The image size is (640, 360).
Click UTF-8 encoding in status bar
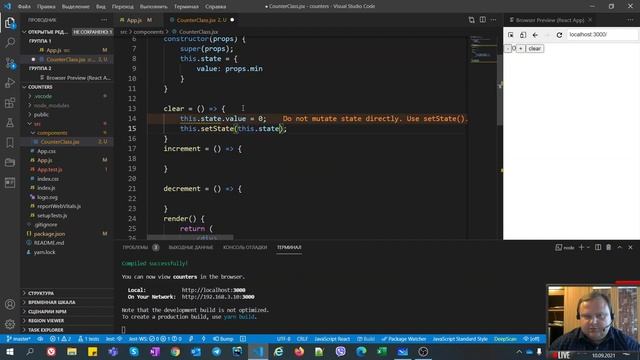[284, 339]
